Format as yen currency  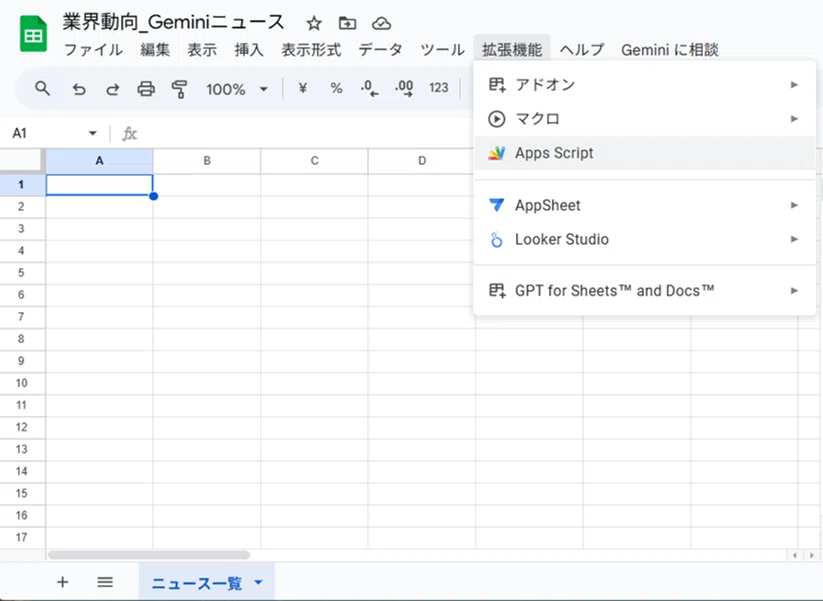[x=302, y=88]
